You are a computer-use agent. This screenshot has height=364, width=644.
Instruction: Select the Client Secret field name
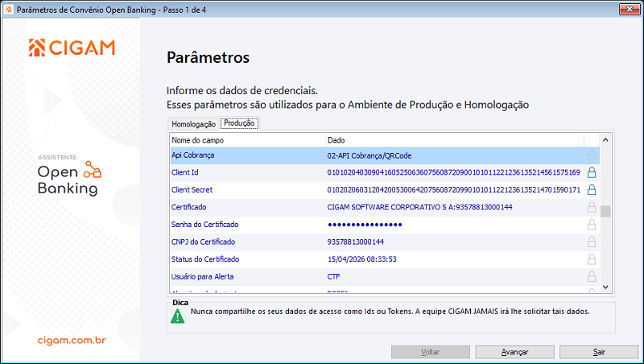tap(192, 190)
